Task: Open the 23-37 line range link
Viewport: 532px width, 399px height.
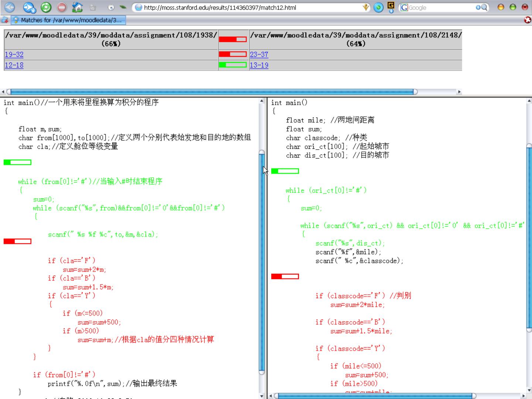Action: 259,54
